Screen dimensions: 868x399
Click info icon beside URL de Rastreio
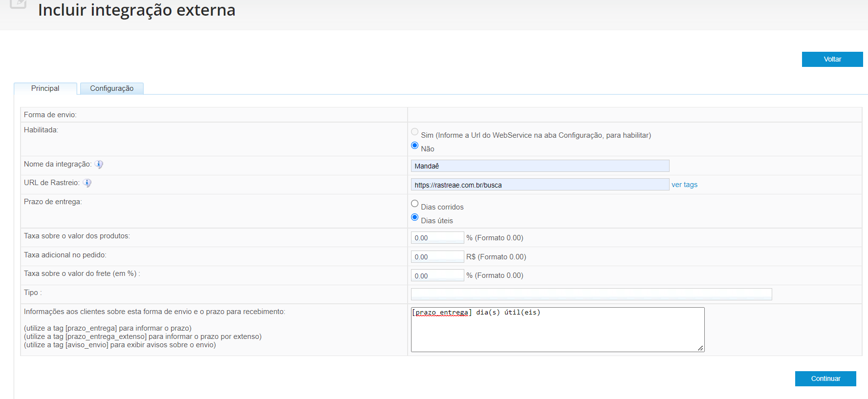pos(87,183)
